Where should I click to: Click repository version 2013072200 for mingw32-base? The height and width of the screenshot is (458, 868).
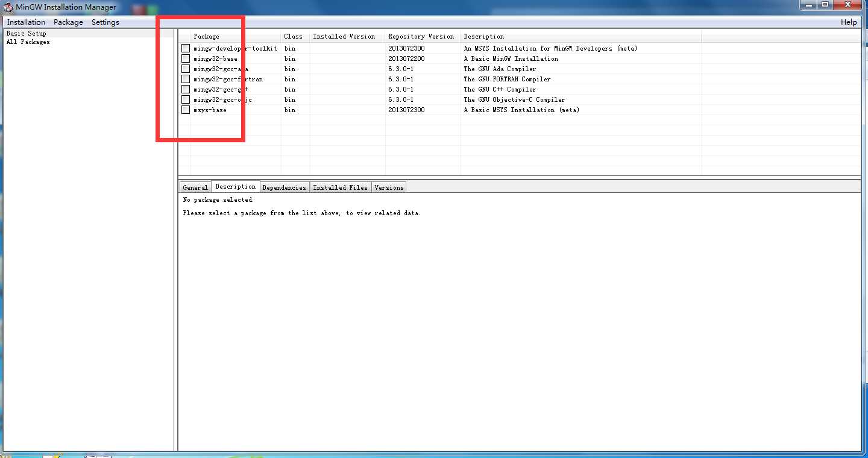coord(406,58)
